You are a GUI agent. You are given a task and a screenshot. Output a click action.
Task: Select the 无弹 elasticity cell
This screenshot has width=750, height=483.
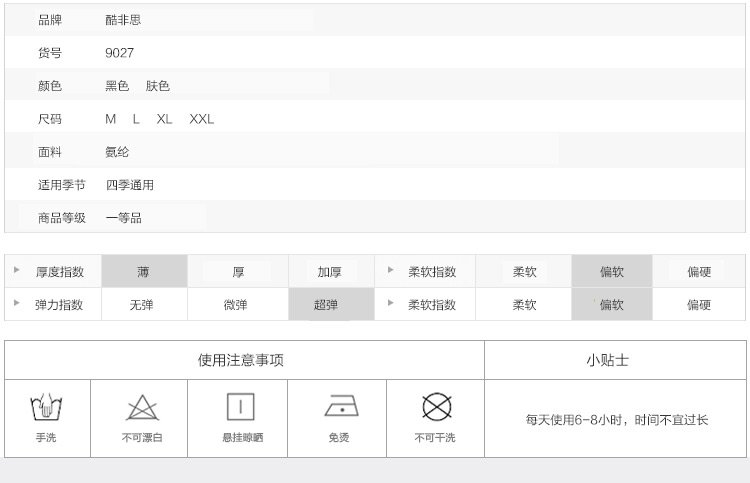(x=144, y=304)
